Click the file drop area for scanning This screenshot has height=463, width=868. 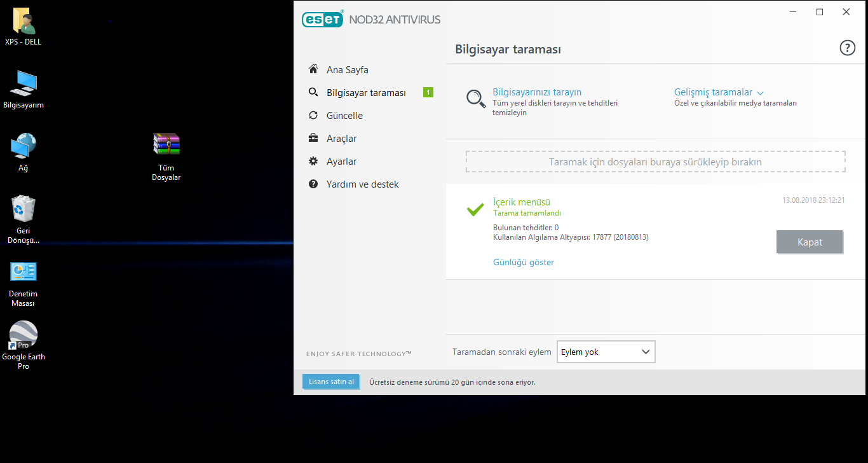coord(655,162)
